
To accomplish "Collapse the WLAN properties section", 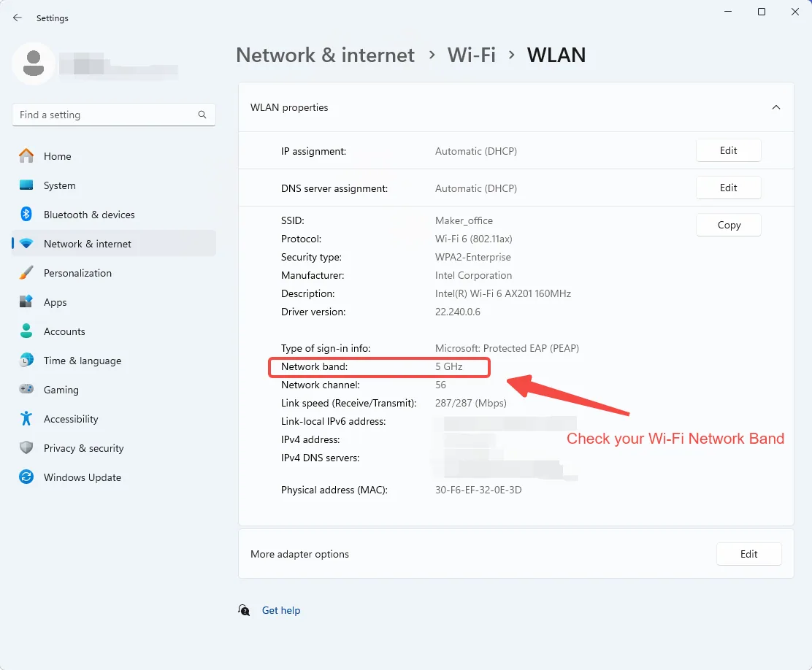I will 775,107.
